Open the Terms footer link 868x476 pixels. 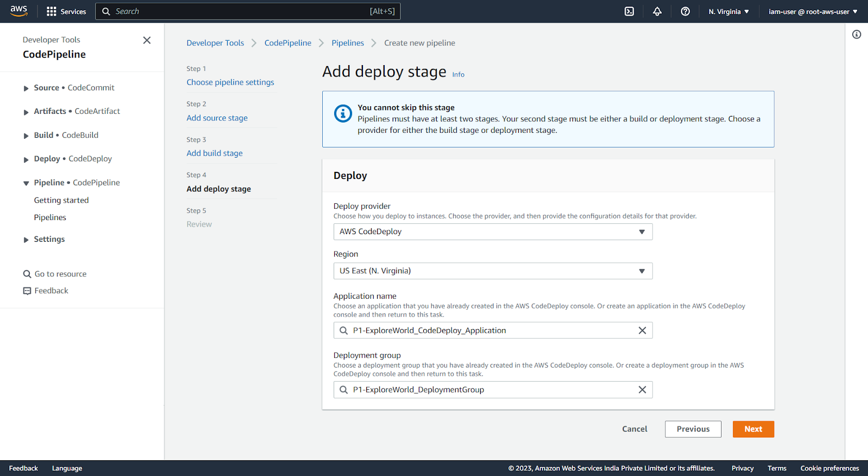777,468
